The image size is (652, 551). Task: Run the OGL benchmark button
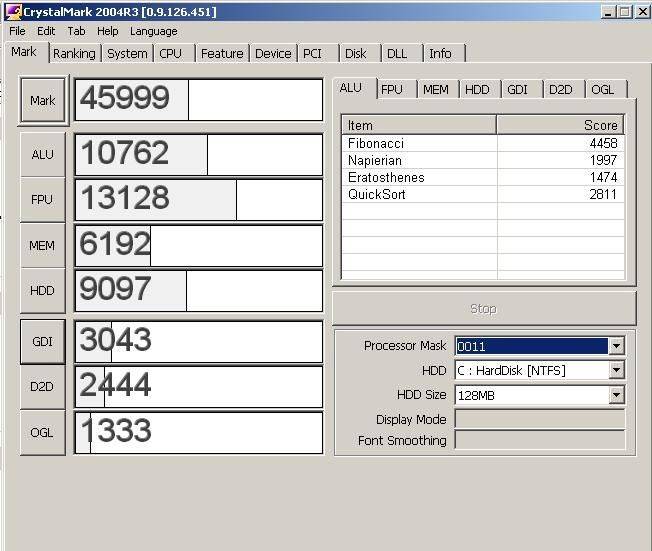pos(43,432)
